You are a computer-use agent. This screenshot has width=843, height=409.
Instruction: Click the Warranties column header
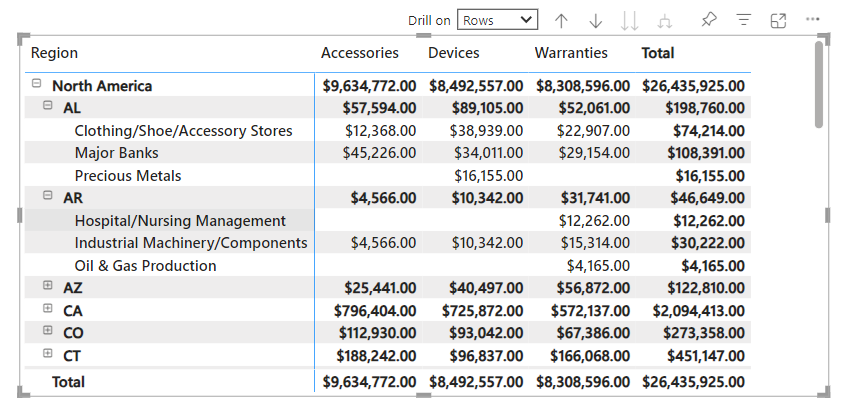(570, 53)
